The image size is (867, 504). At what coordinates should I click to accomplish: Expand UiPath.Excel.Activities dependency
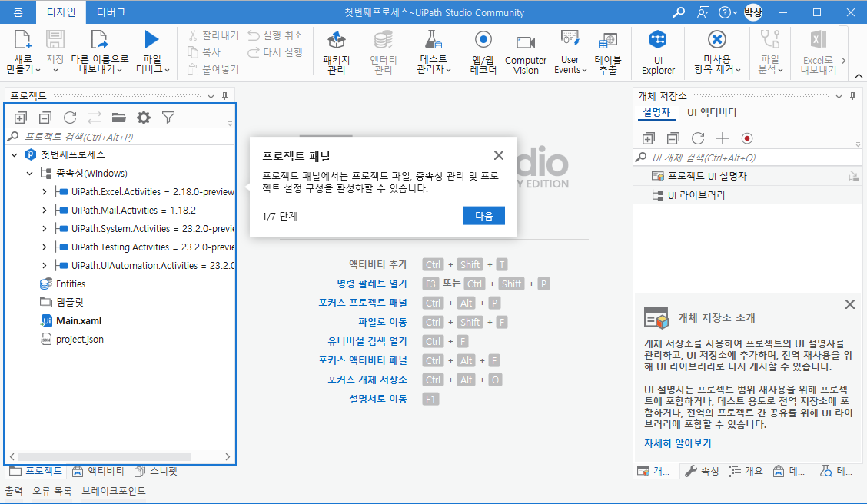(45, 192)
